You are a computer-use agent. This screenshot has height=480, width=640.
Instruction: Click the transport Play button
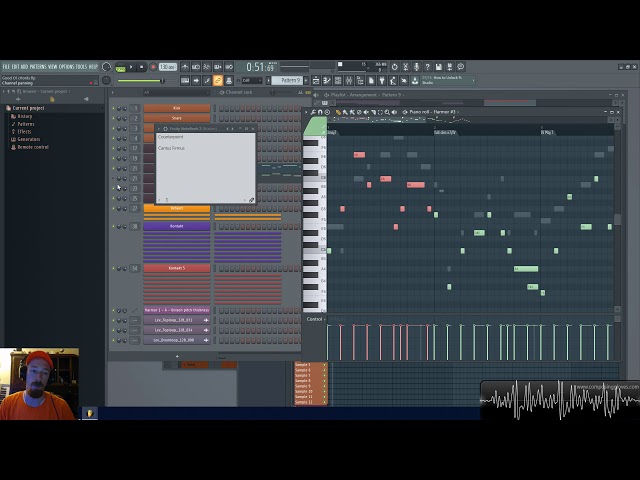131,67
